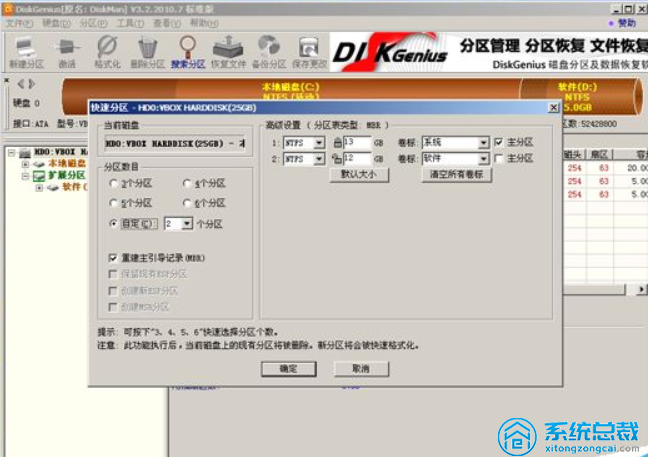Check 主分区 for partition 2
Image resolution: width=648 pixels, height=457 pixels.
(x=499, y=158)
